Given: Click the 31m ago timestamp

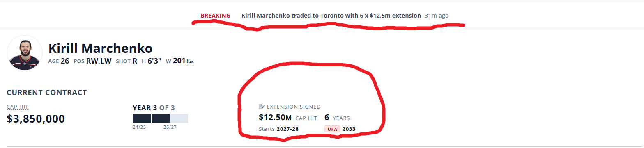Looking at the screenshot, I should [x=437, y=16].
